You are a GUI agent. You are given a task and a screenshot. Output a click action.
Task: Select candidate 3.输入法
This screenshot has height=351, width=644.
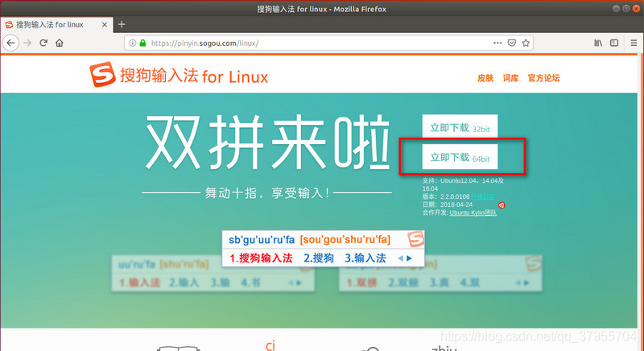[x=365, y=258]
